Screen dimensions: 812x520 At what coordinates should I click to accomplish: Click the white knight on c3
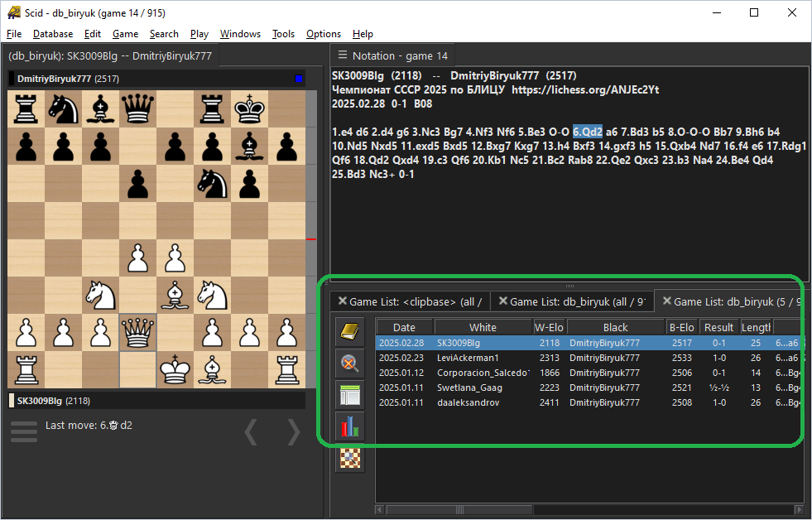[x=100, y=296]
